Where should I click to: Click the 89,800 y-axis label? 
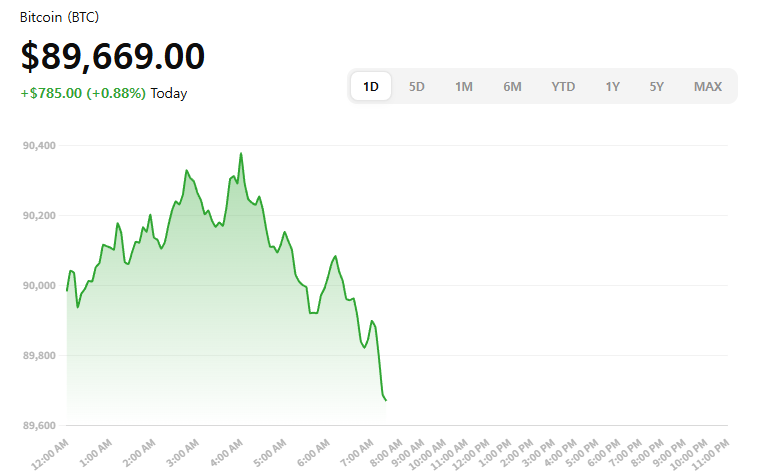click(38, 356)
